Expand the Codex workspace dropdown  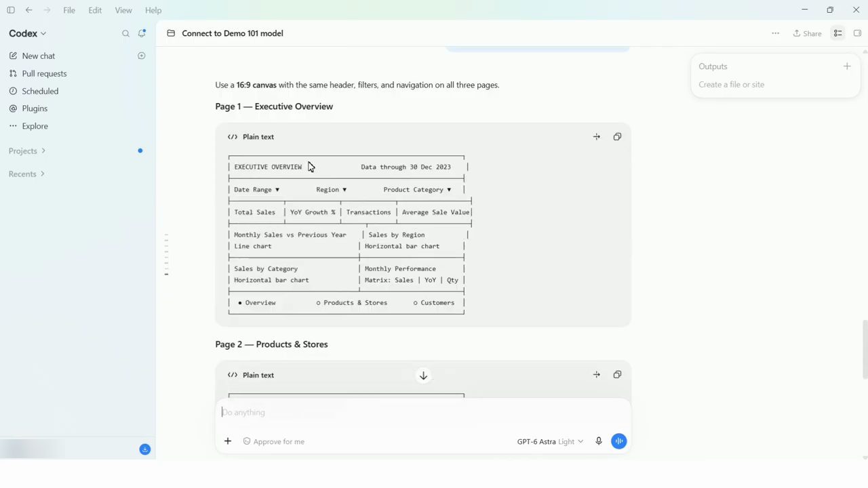click(x=28, y=33)
